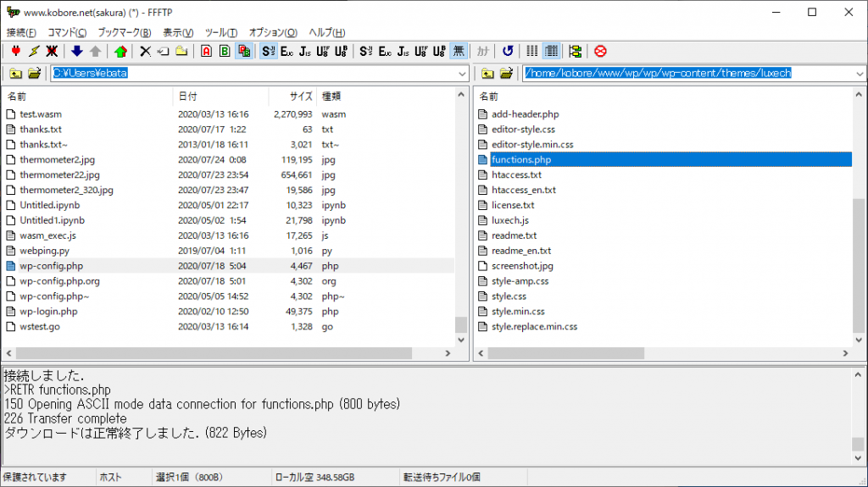Open the ブックマーク(B) menu
Screen dimensions: 868x487
click(x=124, y=32)
